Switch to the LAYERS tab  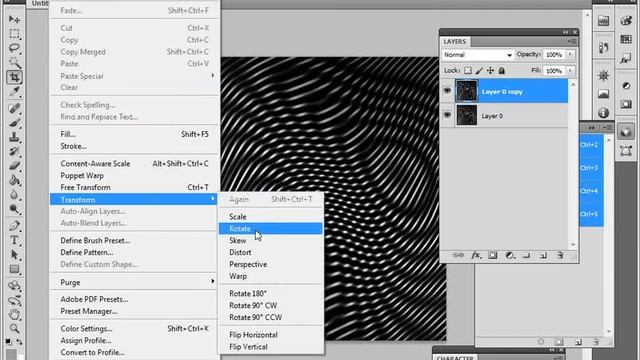[455, 42]
